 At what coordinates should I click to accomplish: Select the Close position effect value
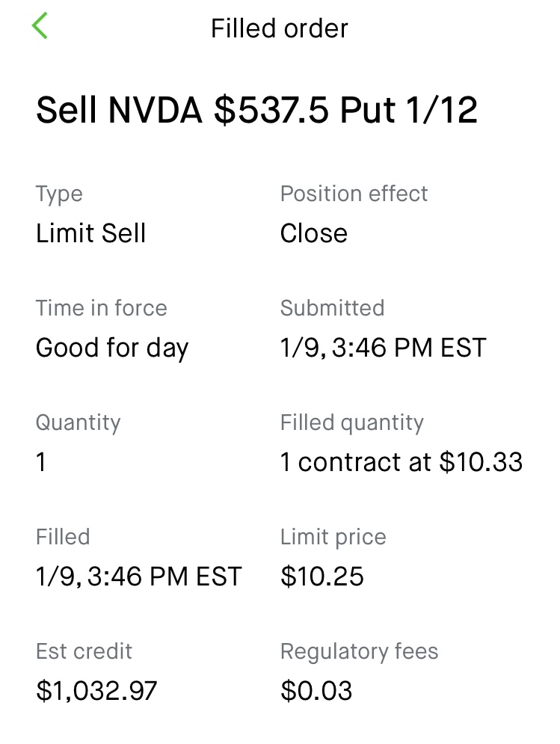314,233
